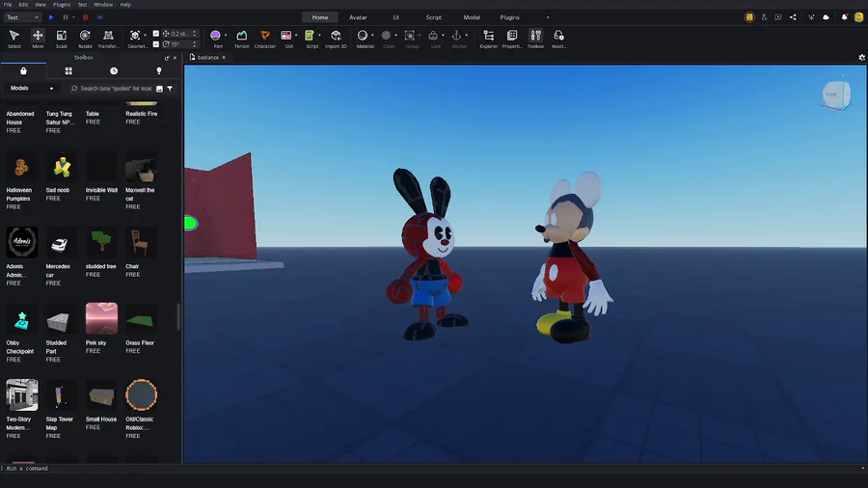Screen dimensions: 868x488
Task: Stop the playtest
Action: coord(85,17)
